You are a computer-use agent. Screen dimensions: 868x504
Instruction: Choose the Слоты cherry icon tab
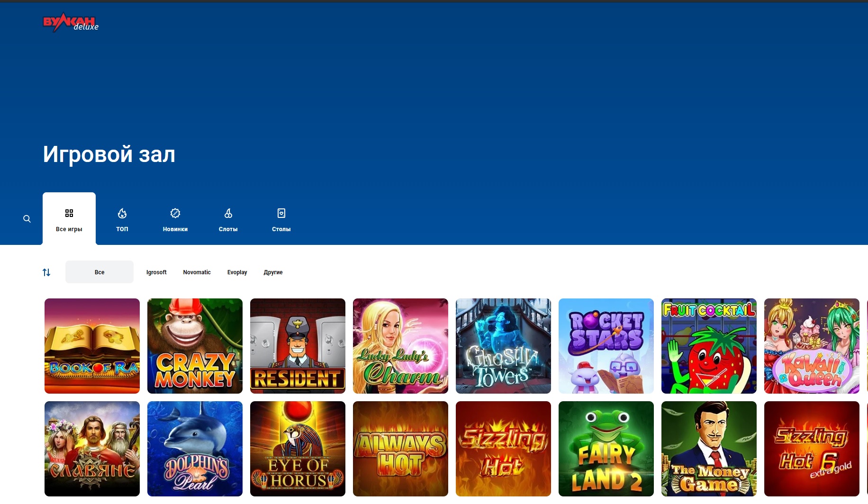228,220
